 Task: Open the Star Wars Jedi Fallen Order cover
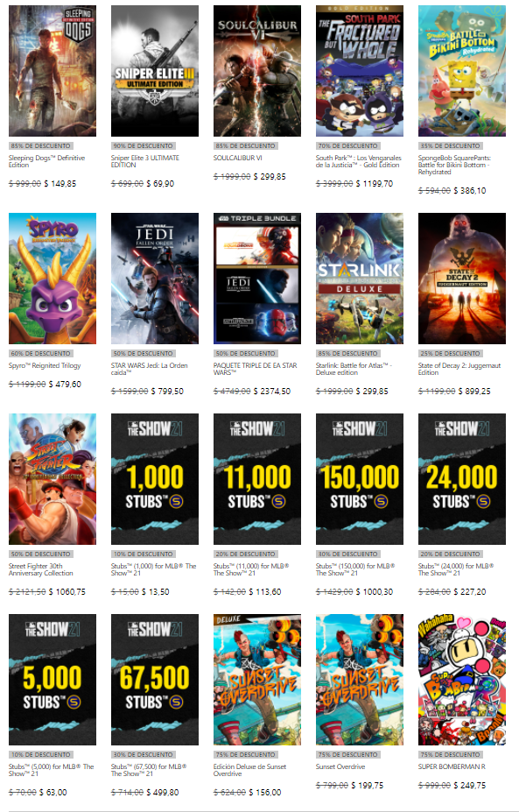pos(155,279)
